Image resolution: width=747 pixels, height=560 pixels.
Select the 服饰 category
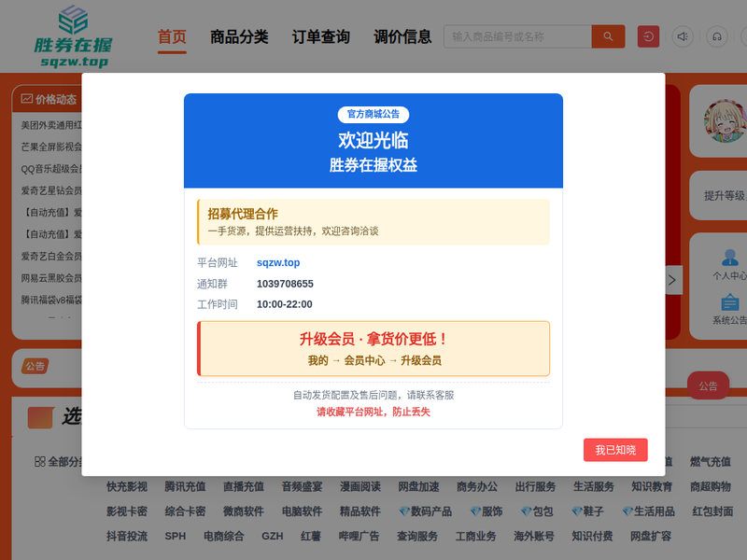486,511
